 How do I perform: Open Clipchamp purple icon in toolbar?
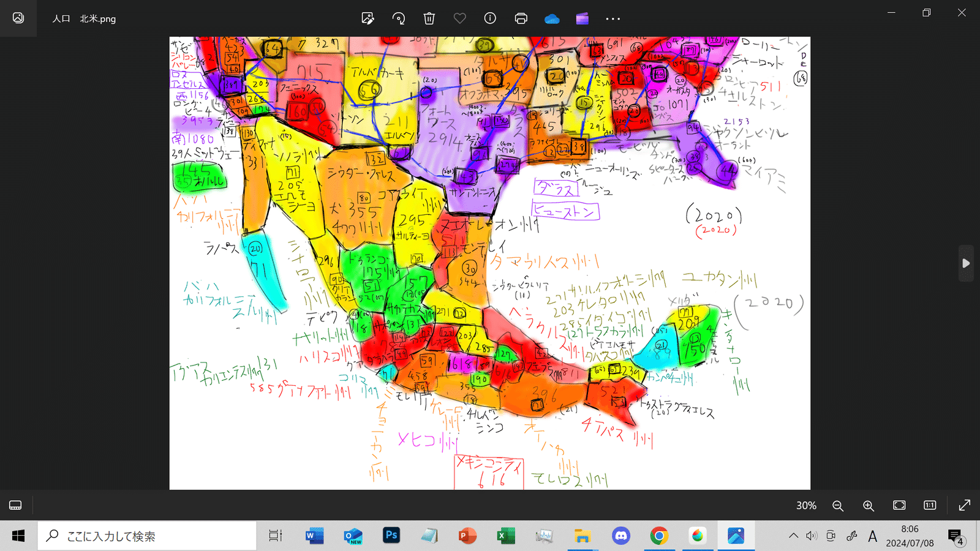click(582, 18)
